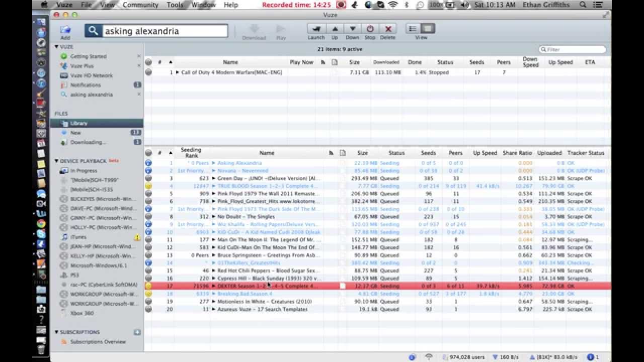Screen dimensions: 644x362
Task: Sort seeding list by Tracker Status header
Action: point(586,153)
